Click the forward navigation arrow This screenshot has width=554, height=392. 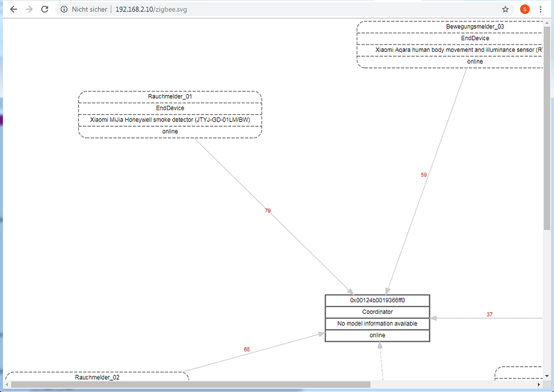tap(29, 9)
